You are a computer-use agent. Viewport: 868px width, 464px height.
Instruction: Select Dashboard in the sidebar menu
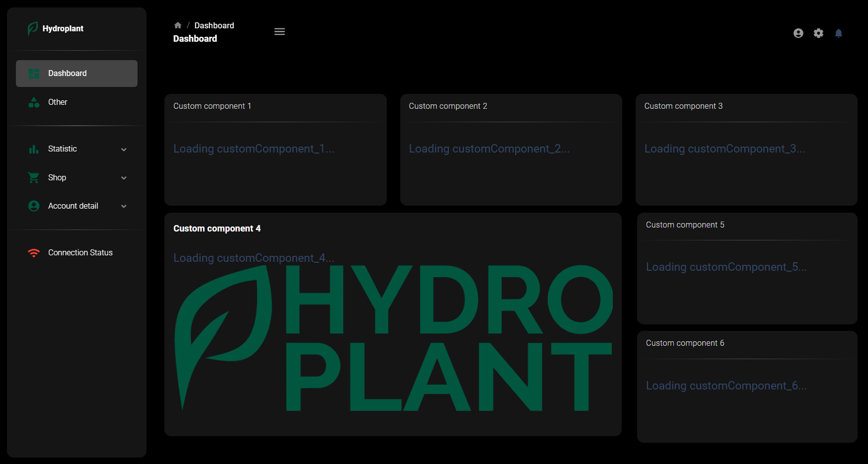(67, 73)
